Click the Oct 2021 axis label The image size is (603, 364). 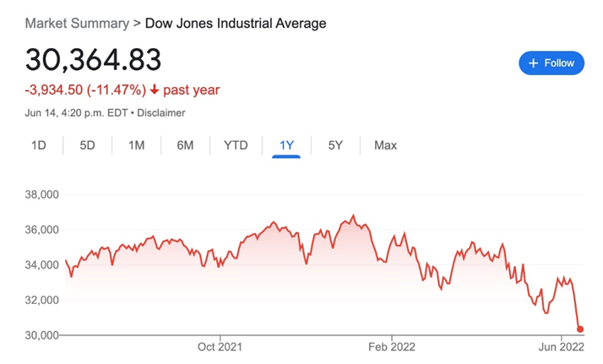219,346
